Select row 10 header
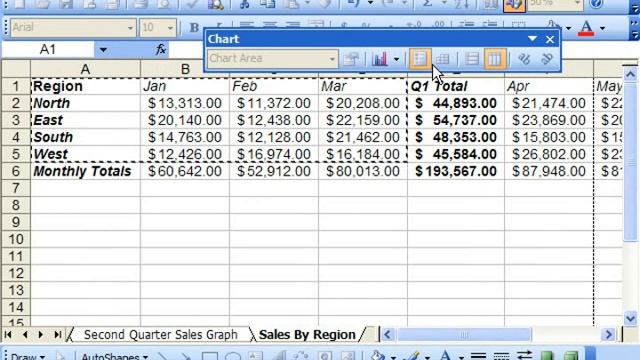The width and height of the screenshot is (640, 360). point(16,240)
